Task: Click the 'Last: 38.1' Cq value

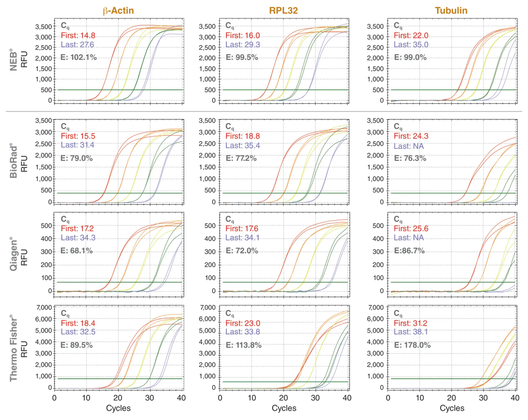Action: click(411, 332)
